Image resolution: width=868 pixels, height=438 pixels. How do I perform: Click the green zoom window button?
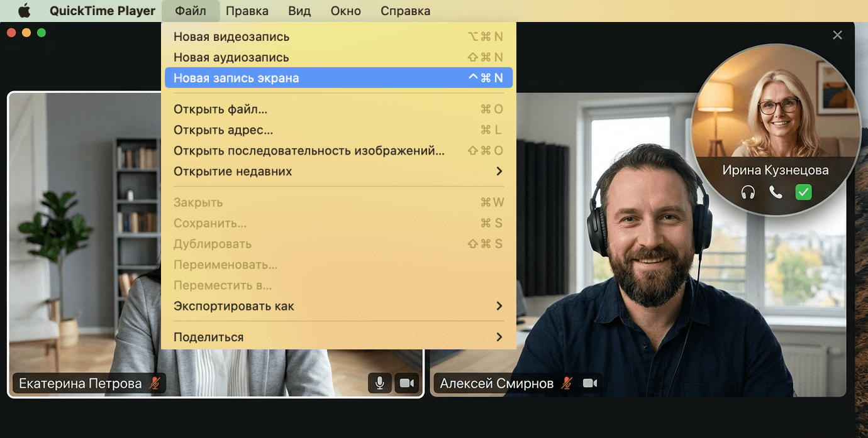tap(42, 33)
